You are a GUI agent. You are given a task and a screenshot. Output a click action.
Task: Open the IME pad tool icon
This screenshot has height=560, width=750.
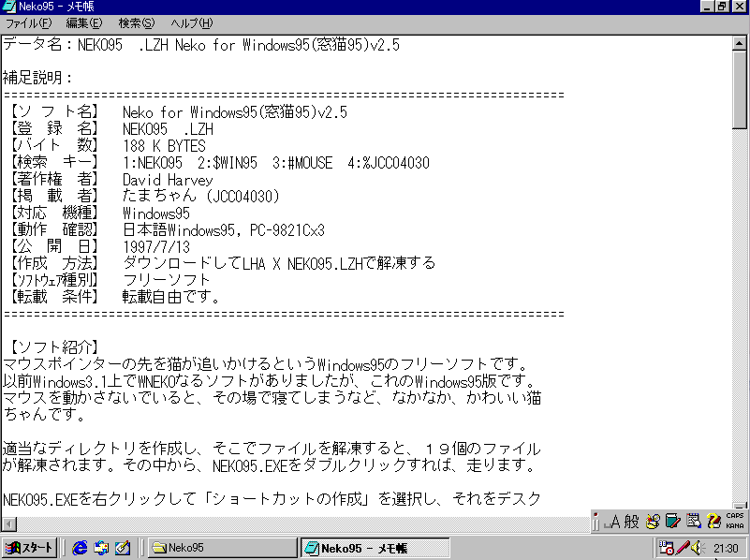click(x=653, y=522)
